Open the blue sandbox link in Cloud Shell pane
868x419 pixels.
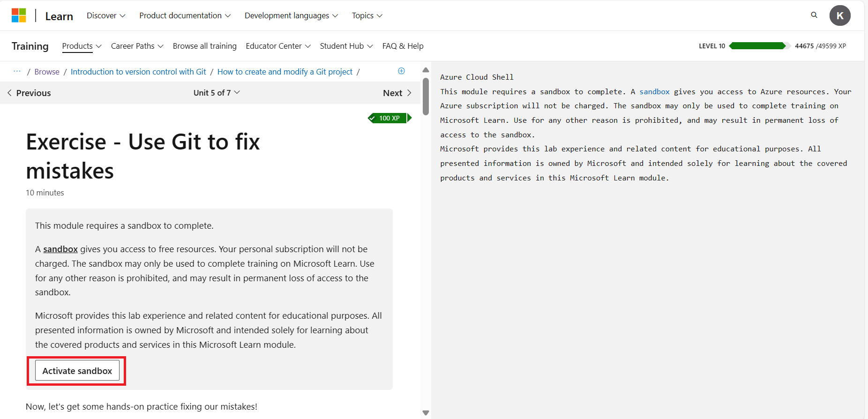[655, 91]
